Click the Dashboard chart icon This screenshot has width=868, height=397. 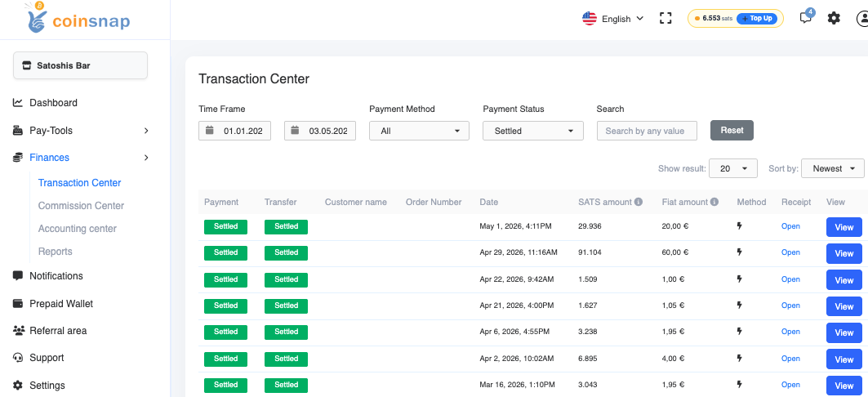click(x=18, y=102)
